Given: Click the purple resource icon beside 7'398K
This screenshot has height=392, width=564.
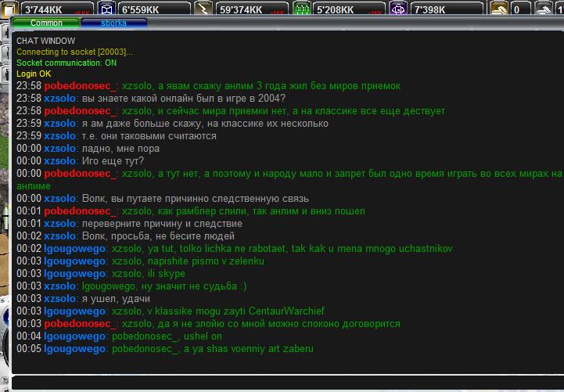Looking at the screenshot, I should pyautogui.click(x=398, y=9).
